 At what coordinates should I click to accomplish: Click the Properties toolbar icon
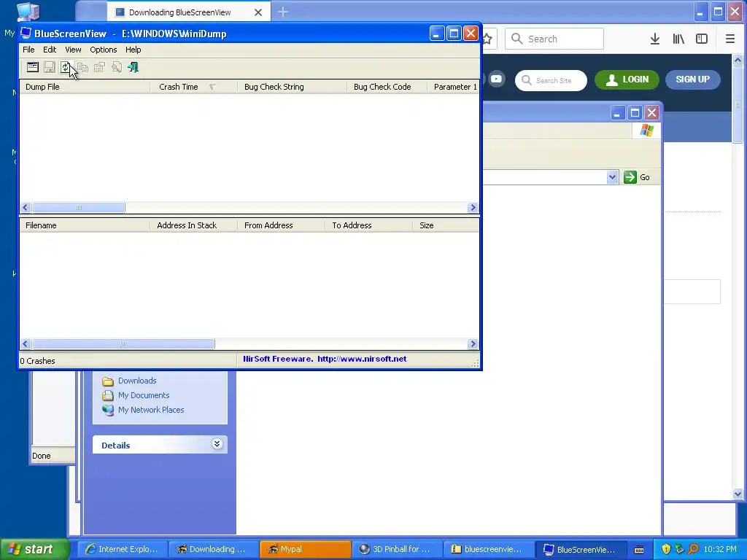coord(99,68)
